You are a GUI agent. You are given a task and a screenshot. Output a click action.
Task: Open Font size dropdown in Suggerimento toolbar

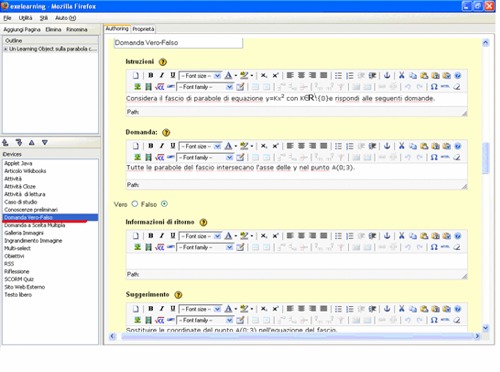200,309
